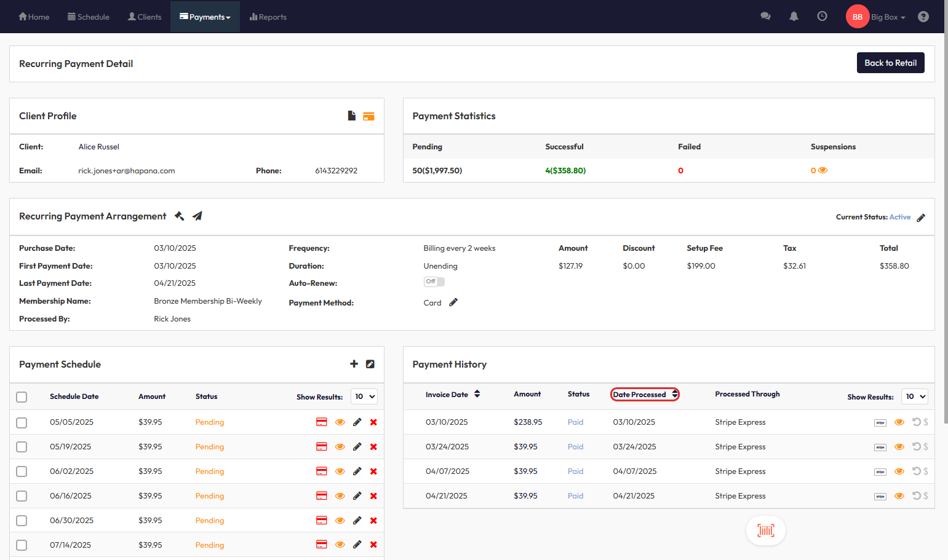
Task: Open the Payments menu
Action: 205,17
